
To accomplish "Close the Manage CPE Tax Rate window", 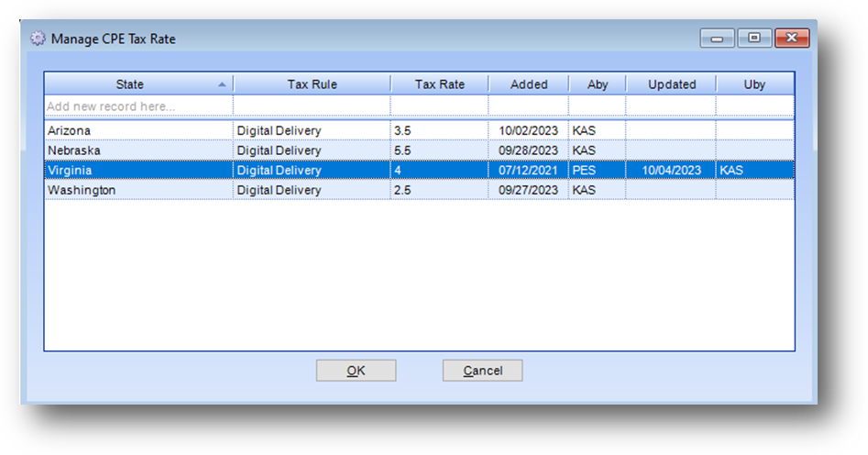I will pyautogui.click(x=792, y=39).
